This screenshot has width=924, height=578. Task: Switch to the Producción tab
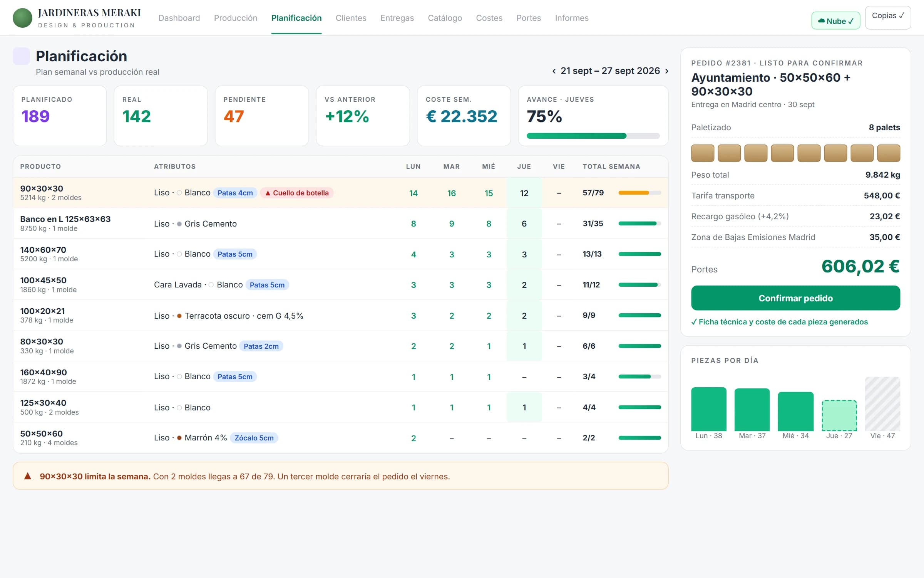coord(236,18)
